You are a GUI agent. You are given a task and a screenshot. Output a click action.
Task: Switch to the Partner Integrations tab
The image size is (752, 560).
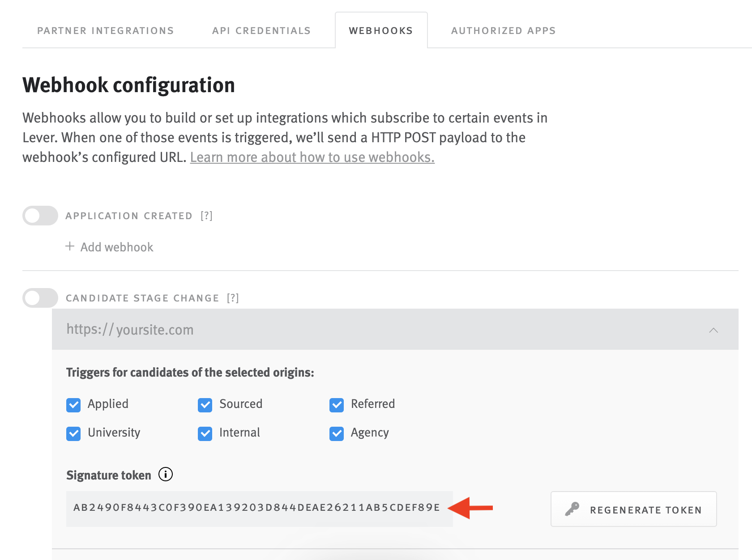click(x=105, y=30)
